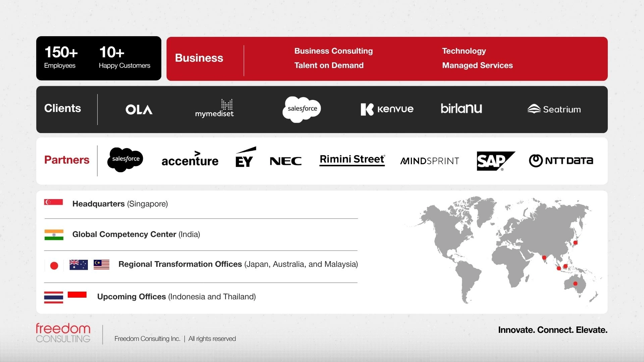This screenshot has width=644, height=362.
Task: Select the Managed Services text
Action: click(477, 65)
